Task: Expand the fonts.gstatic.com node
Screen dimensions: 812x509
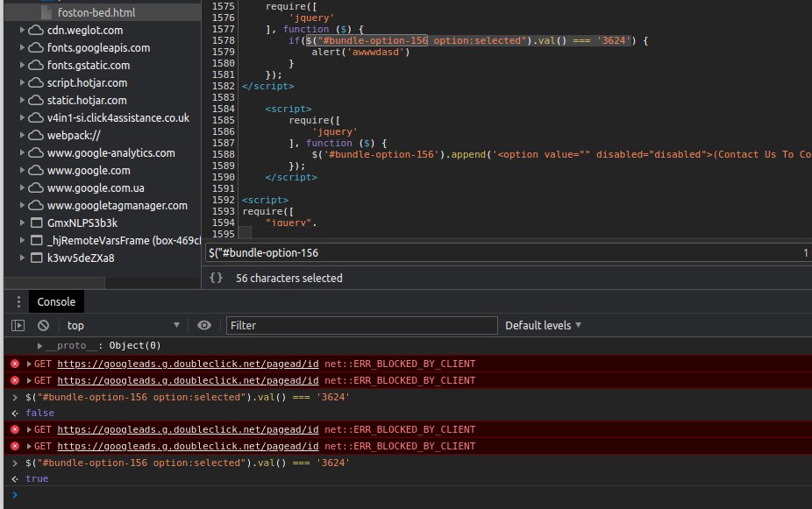Action: [x=22, y=65]
